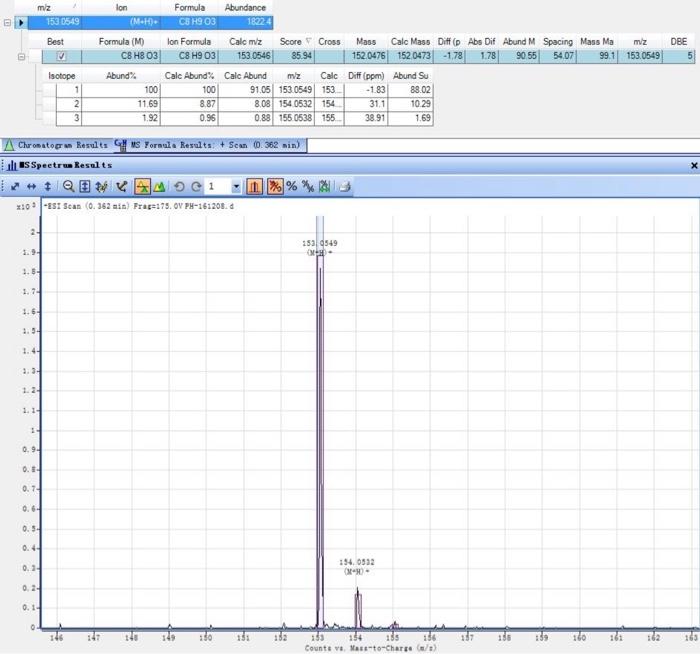Select the Abund Sum cell 88.02

click(410, 90)
